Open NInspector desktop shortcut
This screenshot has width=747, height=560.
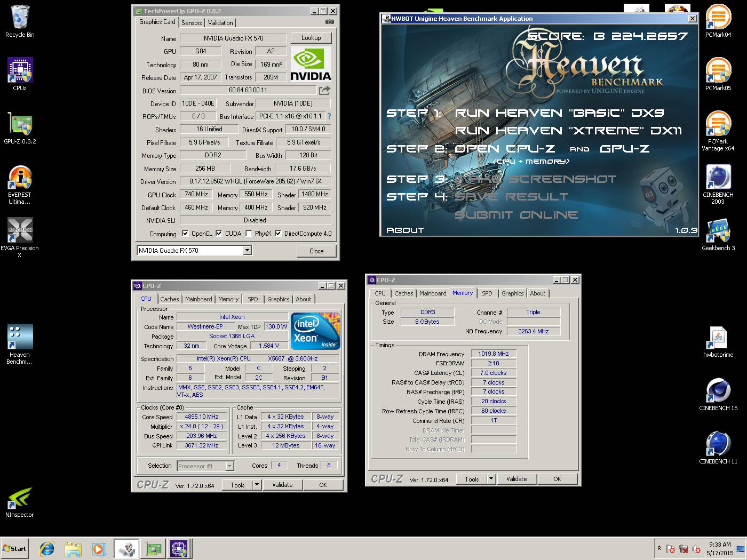coord(20,502)
